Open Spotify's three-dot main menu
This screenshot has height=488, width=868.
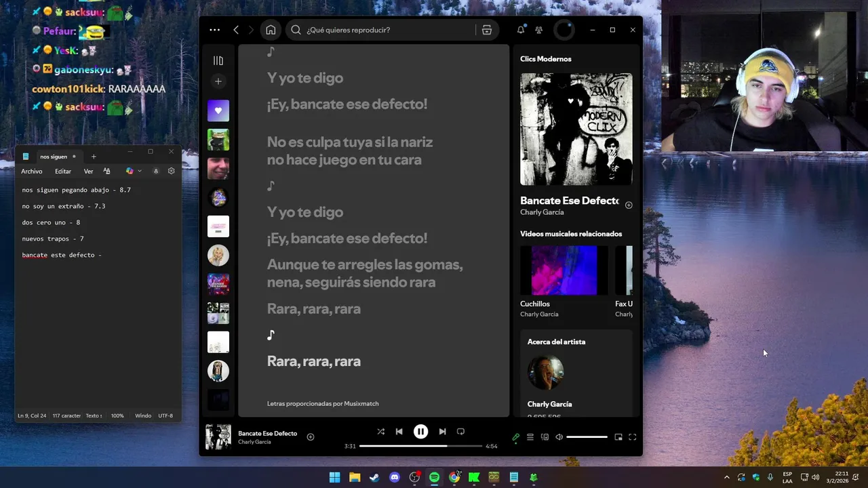click(x=214, y=30)
